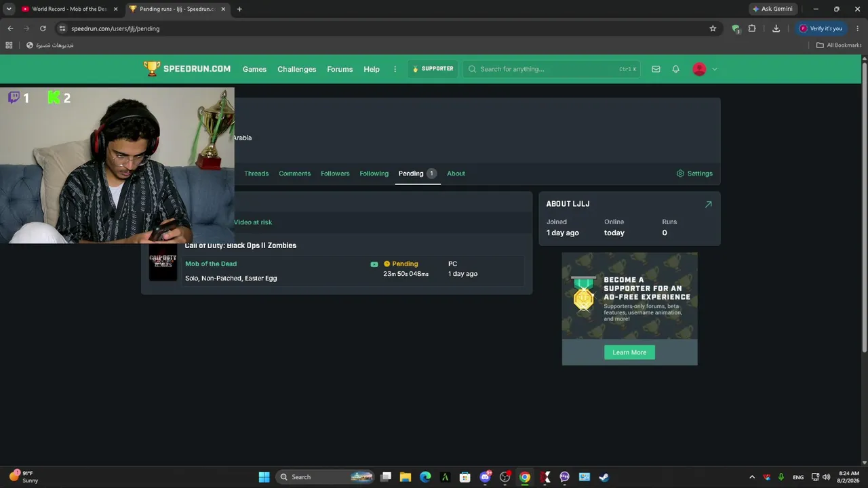Open the Windows Start menu
The height and width of the screenshot is (488, 868).
[264, 477]
